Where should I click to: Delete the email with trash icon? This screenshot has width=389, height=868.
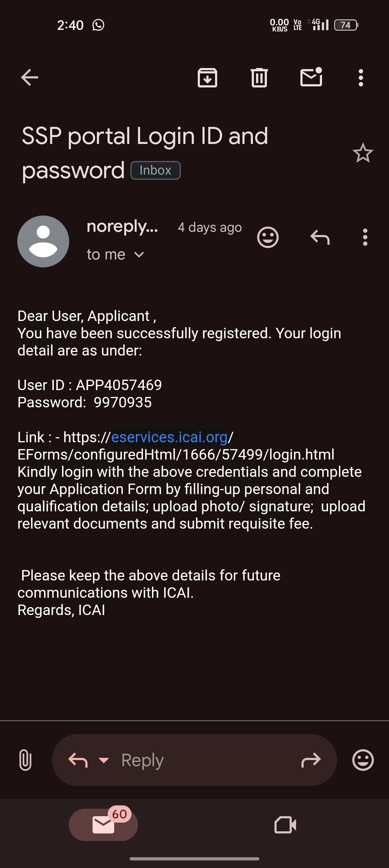(259, 78)
